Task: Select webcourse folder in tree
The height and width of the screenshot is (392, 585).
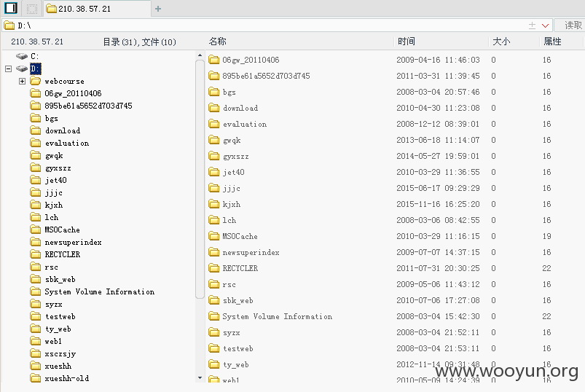Action: pos(64,82)
